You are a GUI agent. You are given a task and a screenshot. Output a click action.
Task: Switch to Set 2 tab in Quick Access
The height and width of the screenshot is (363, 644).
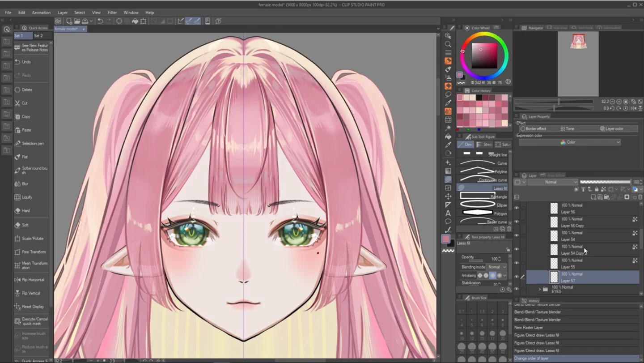coord(39,36)
